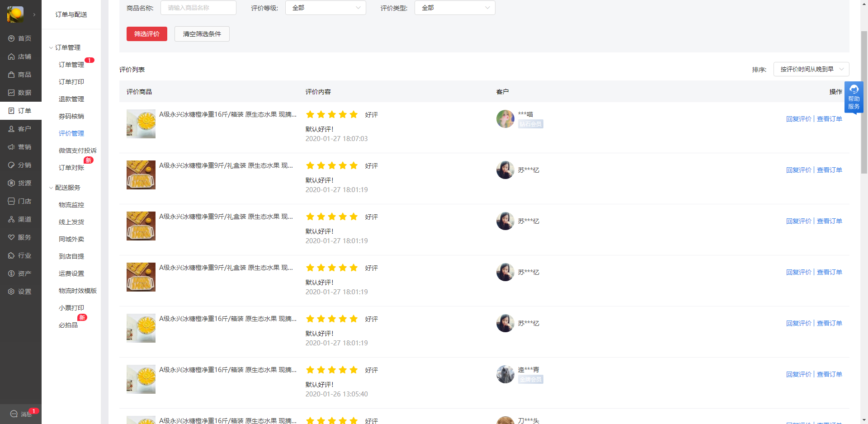
Task: Click the settings (设置) gear icon
Action: coord(12,292)
